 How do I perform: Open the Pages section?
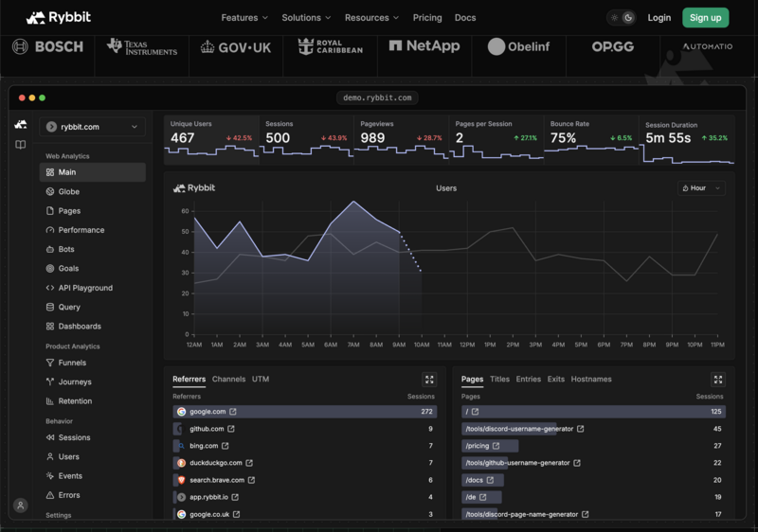point(92,211)
